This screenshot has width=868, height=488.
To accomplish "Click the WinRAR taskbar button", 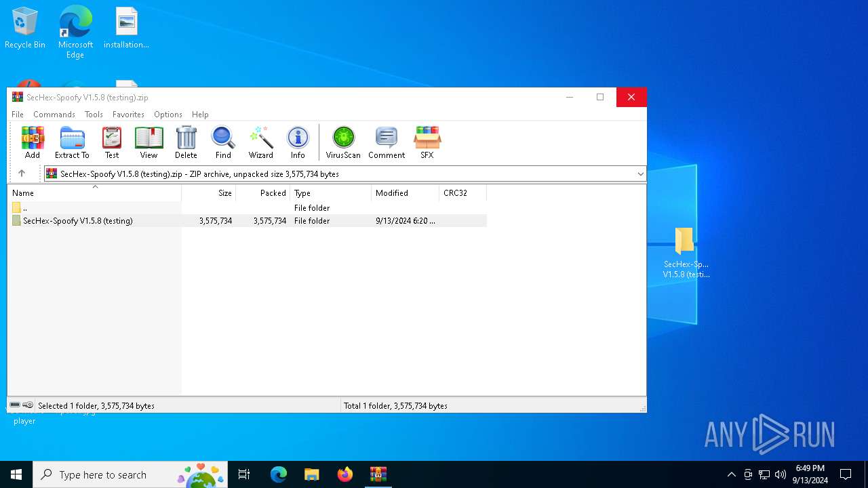I will tap(378, 474).
